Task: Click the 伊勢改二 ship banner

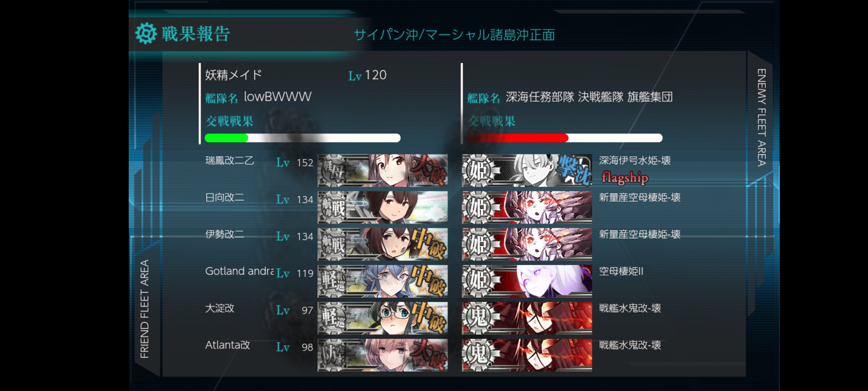Action: point(383,244)
